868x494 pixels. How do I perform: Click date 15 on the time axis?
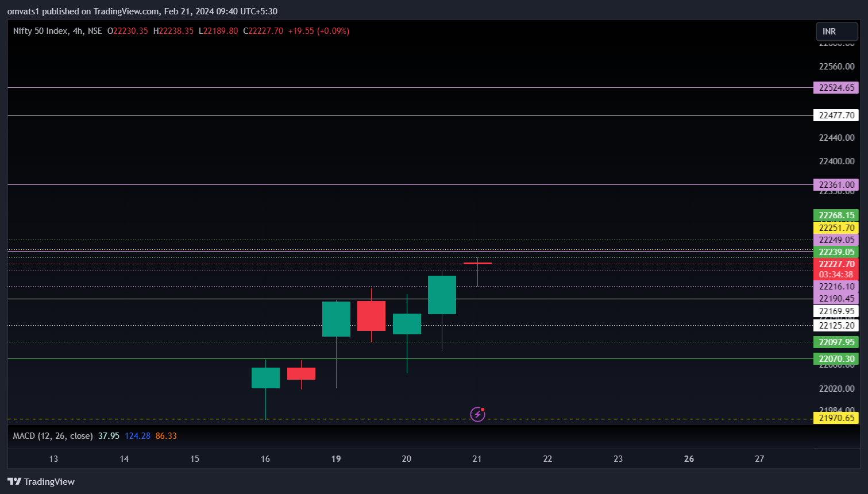195,459
